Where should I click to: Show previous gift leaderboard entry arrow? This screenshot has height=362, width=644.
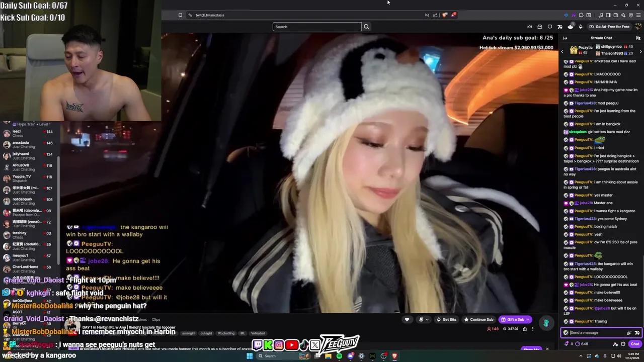click(562, 51)
